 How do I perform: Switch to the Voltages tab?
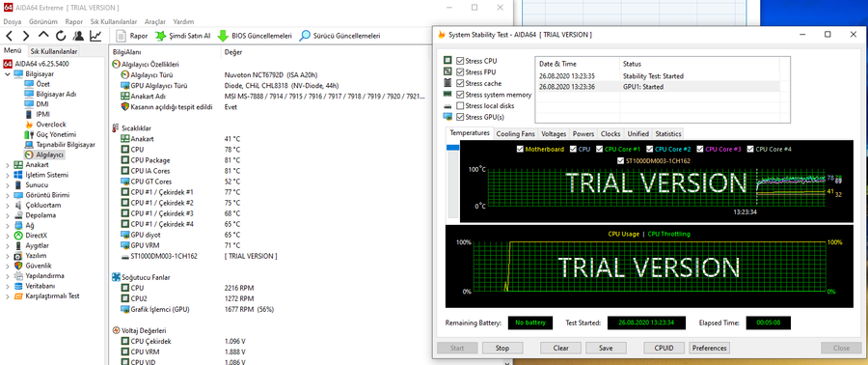pos(554,134)
